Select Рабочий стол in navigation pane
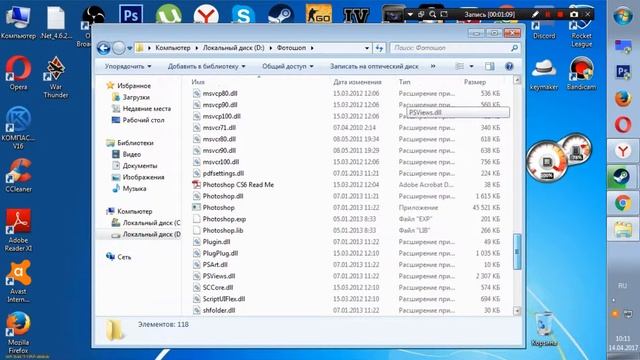Image resolution: width=640 pixels, height=360 pixels. [138, 120]
